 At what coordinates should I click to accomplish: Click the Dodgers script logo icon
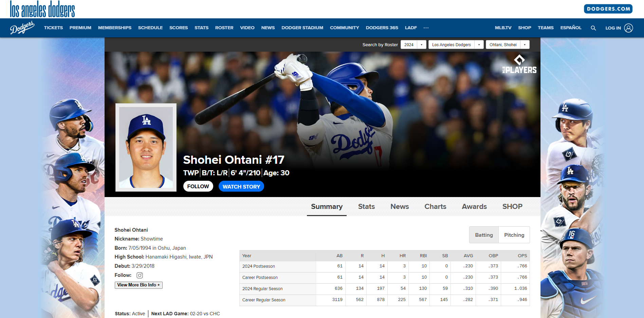(x=22, y=28)
